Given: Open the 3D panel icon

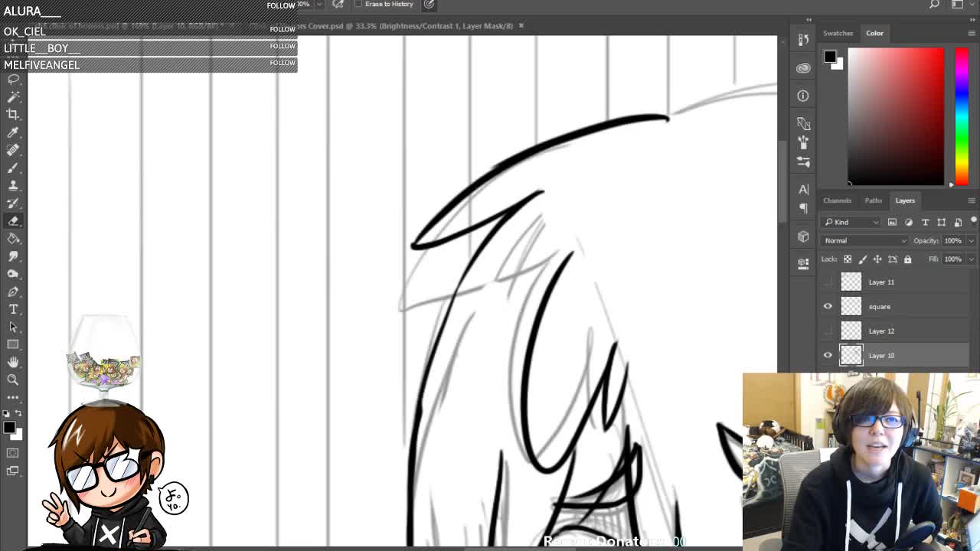Looking at the screenshot, I should tap(803, 236).
